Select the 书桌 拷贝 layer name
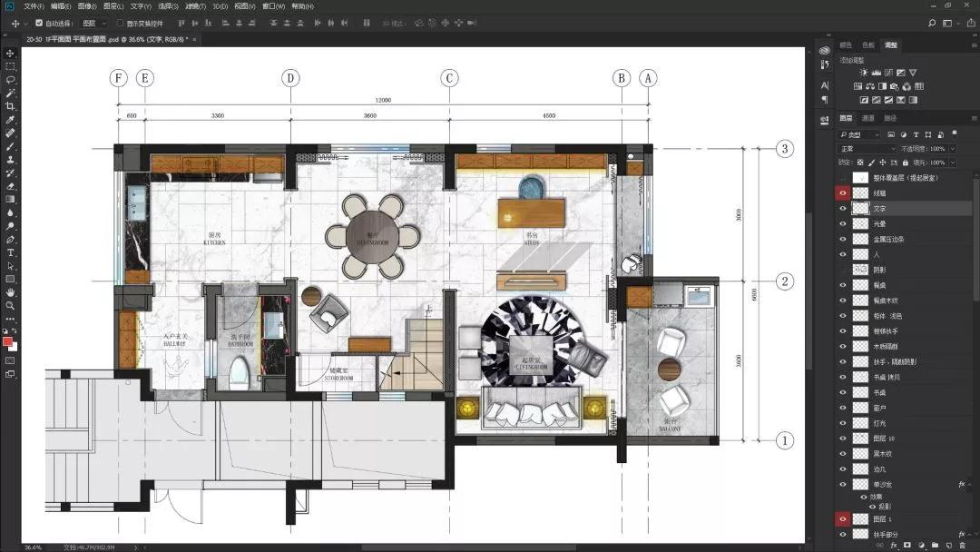980x552 pixels. pos(887,377)
